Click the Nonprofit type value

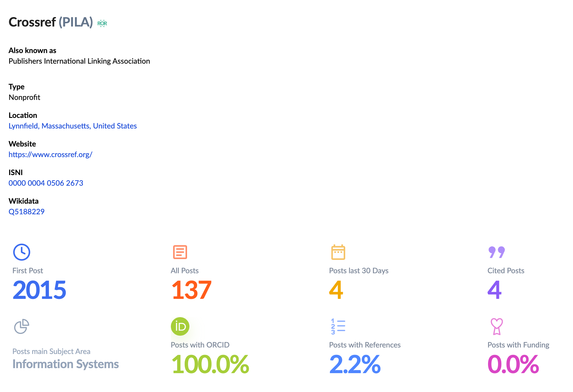point(24,97)
